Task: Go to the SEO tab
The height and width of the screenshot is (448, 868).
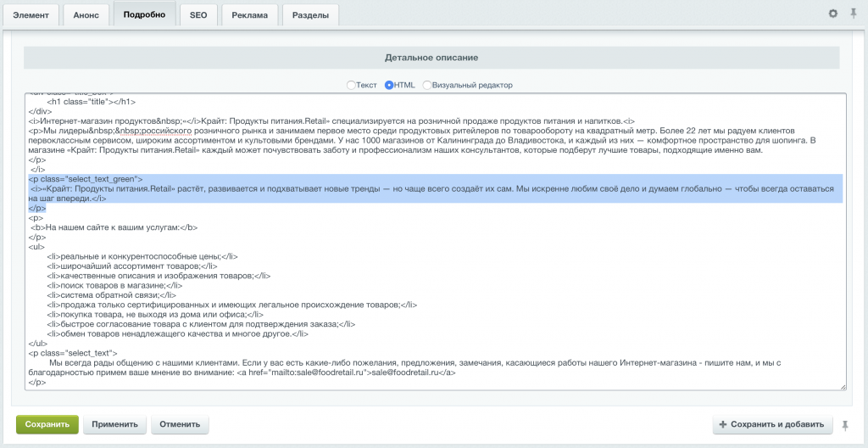Action: click(x=198, y=15)
